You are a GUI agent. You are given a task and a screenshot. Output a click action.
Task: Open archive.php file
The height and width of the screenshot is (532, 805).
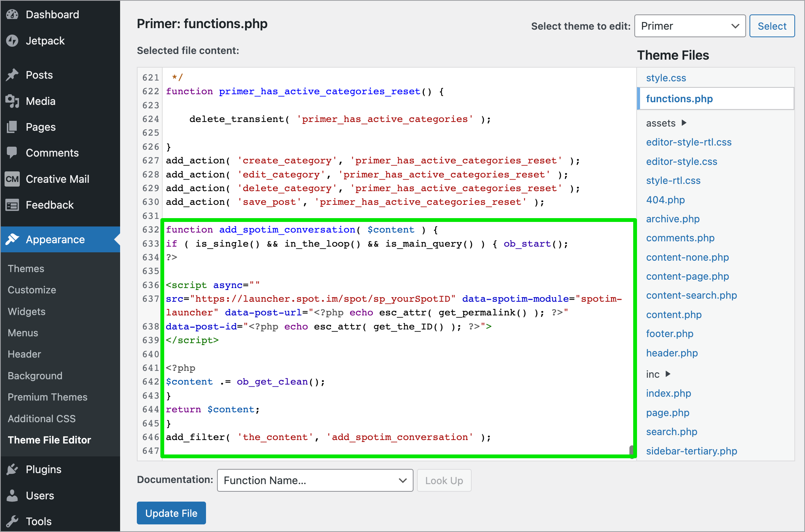click(x=673, y=219)
